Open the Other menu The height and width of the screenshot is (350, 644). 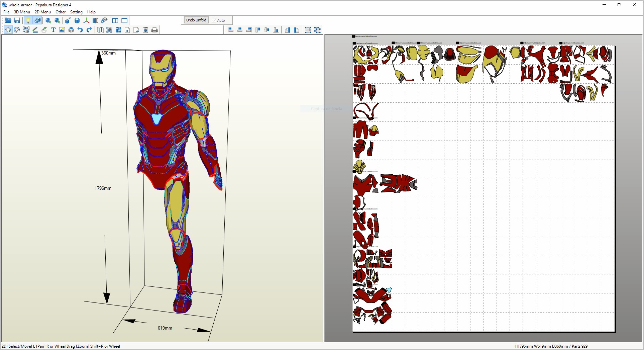[x=61, y=12]
